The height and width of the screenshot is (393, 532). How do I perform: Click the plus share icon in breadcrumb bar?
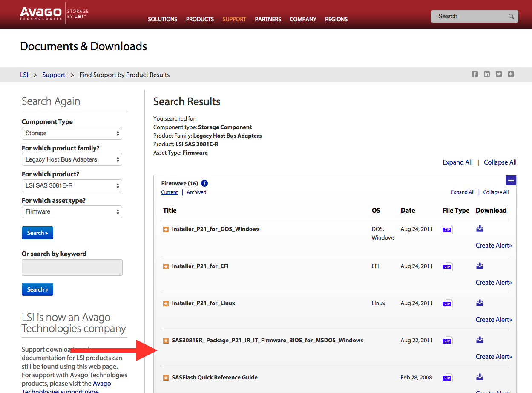pyautogui.click(x=511, y=74)
